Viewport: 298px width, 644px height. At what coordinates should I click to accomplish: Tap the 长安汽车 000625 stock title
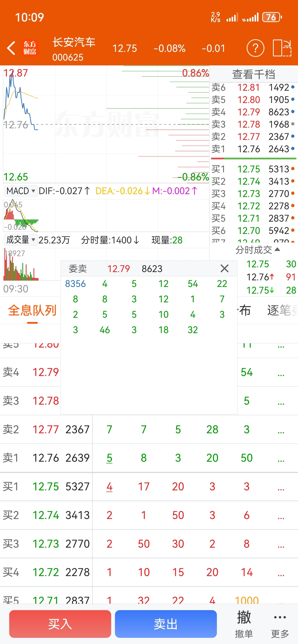click(x=74, y=49)
